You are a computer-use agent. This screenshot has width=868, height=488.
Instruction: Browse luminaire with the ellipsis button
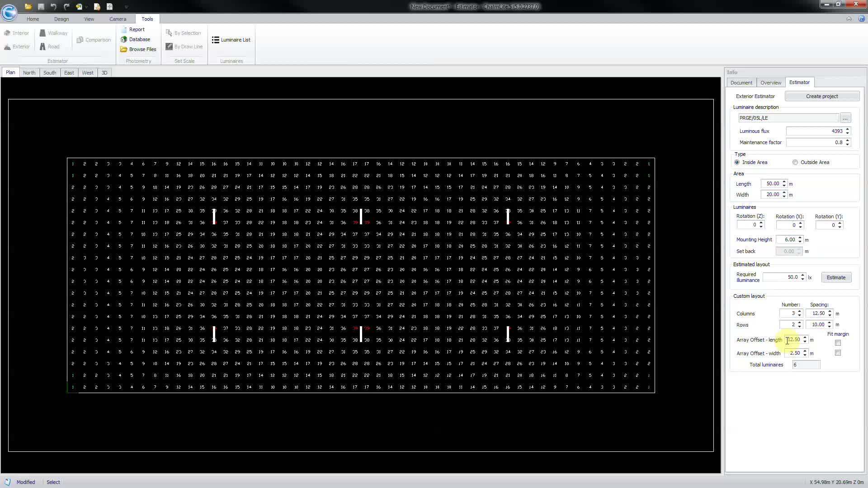(845, 118)
